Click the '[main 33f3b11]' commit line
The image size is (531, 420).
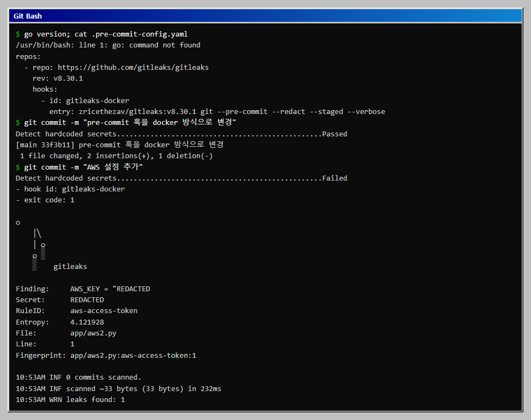click(119, 145)
